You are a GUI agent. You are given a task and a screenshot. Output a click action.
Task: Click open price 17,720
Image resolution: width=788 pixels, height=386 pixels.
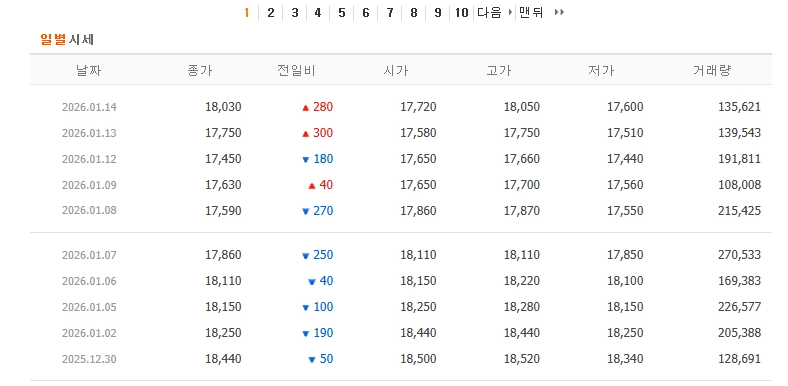(418, 107)
